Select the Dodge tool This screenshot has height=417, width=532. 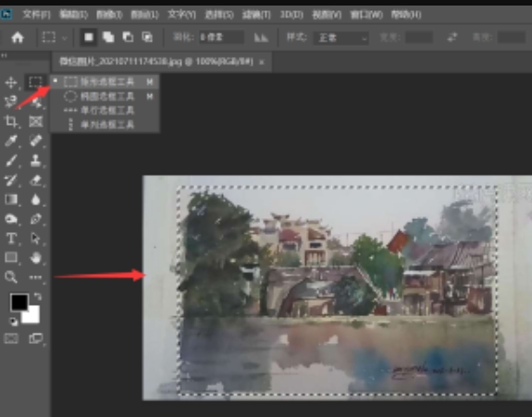click(x=11, y=219)
